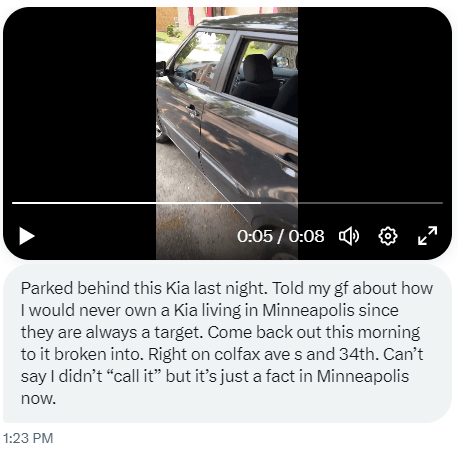Click the 0:05 current time readout
Viewport: 458px width, 450px height.
[x=255, y=236]
